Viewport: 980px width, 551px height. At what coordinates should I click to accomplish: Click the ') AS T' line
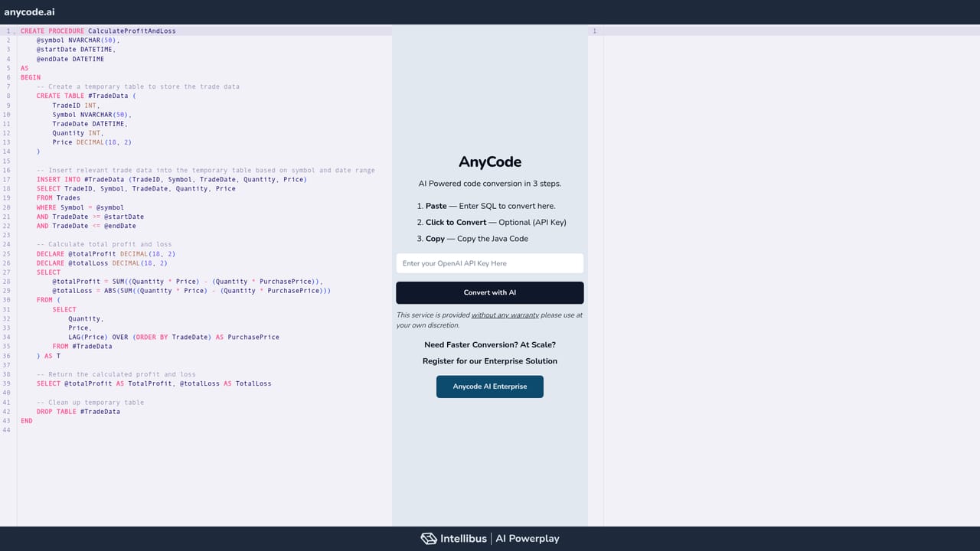pos(48,356)
